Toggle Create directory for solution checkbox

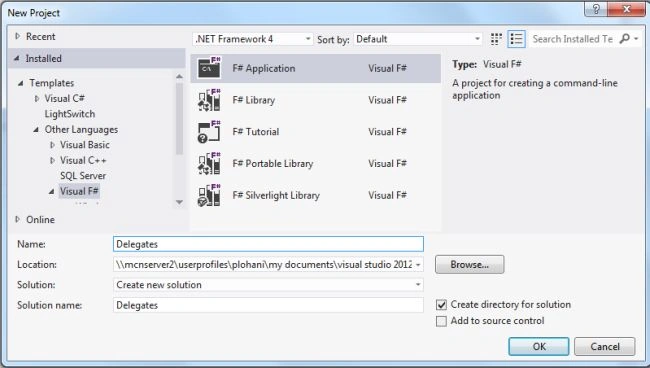tap(441, 305)
